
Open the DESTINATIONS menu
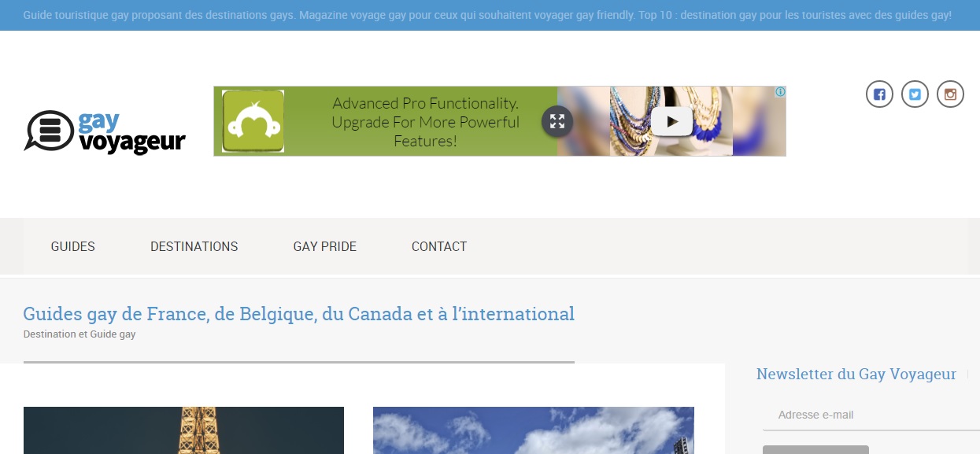point(194,246)
